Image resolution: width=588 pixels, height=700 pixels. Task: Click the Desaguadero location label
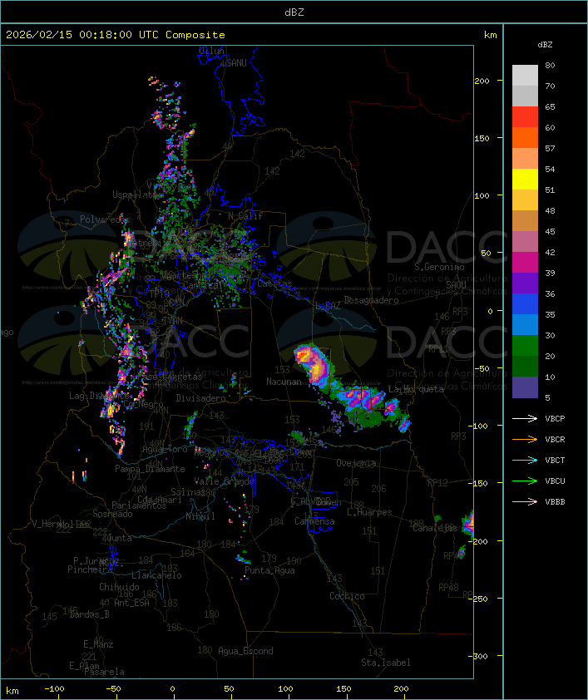[x=371, y=300]
